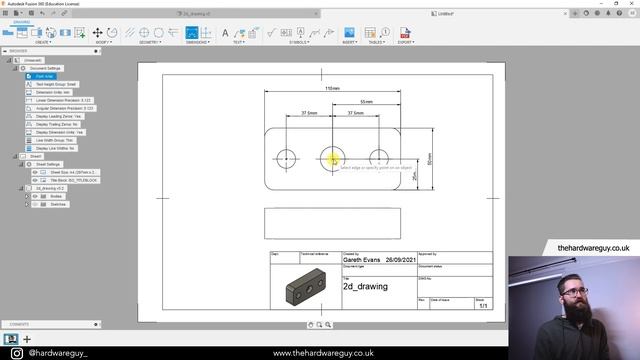Toggle visibility of Sketches folder
The height and width of the screenshot is (360, 640).
click(x=35, y=204)
